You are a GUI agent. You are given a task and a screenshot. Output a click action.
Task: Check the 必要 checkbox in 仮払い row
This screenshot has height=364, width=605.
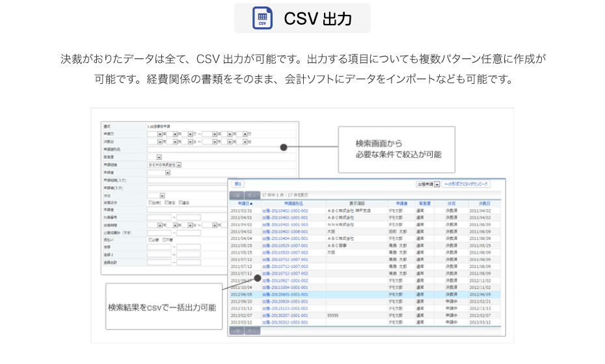pyautogui.click(x=150, y=240)
